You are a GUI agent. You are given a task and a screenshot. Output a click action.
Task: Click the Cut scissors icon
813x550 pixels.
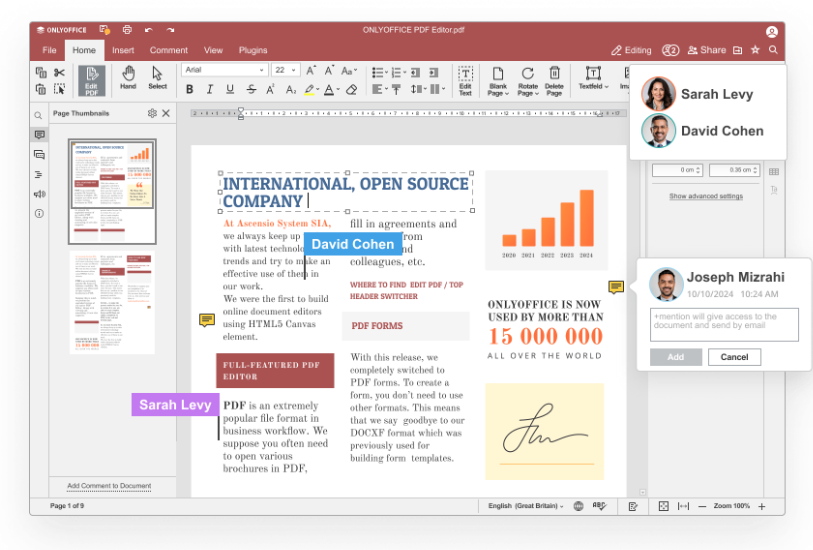pyautogui.click(x=60, y=72)
